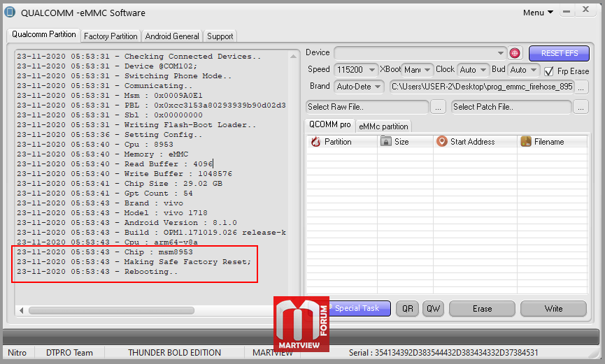This screenshot has height=364, width=605.
Task: Open the Speed 115200 dropdown
Action: [x=371, y=70]
